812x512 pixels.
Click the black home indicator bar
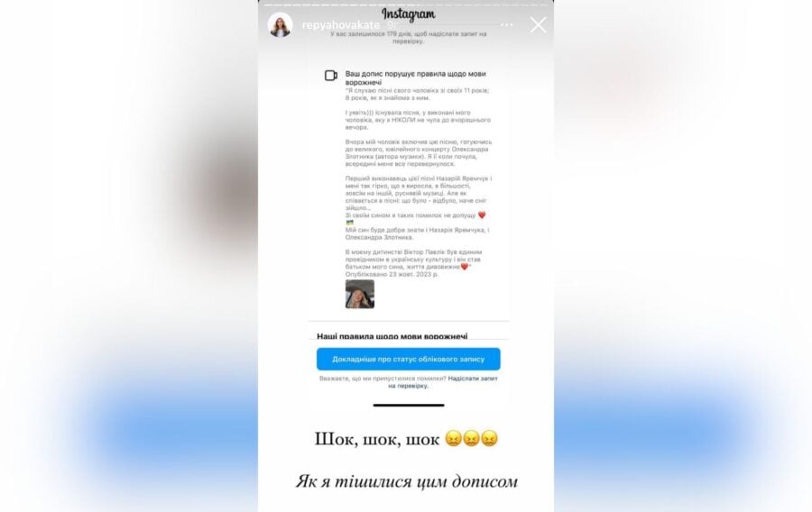coord(409,405)
